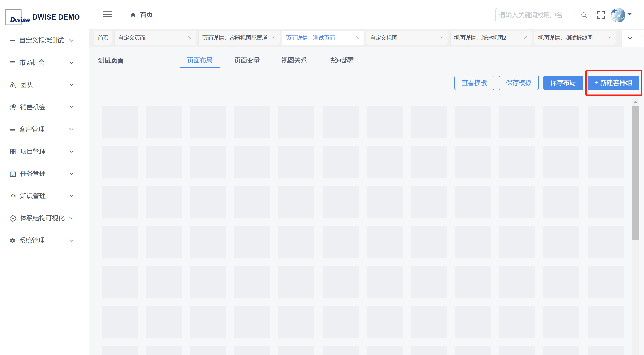
Task: Click the home icon in breadcrumb
Action: pos(133,15)
